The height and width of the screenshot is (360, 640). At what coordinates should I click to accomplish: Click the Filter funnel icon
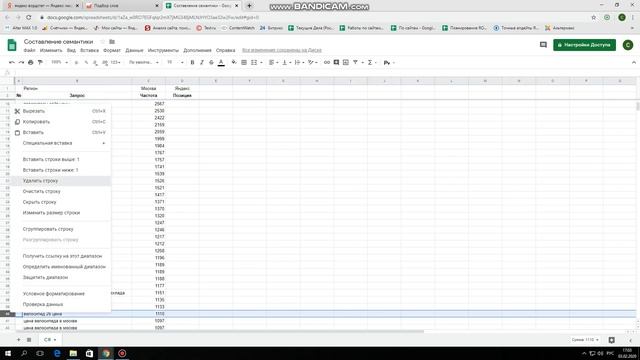click(x=356, y=62)
